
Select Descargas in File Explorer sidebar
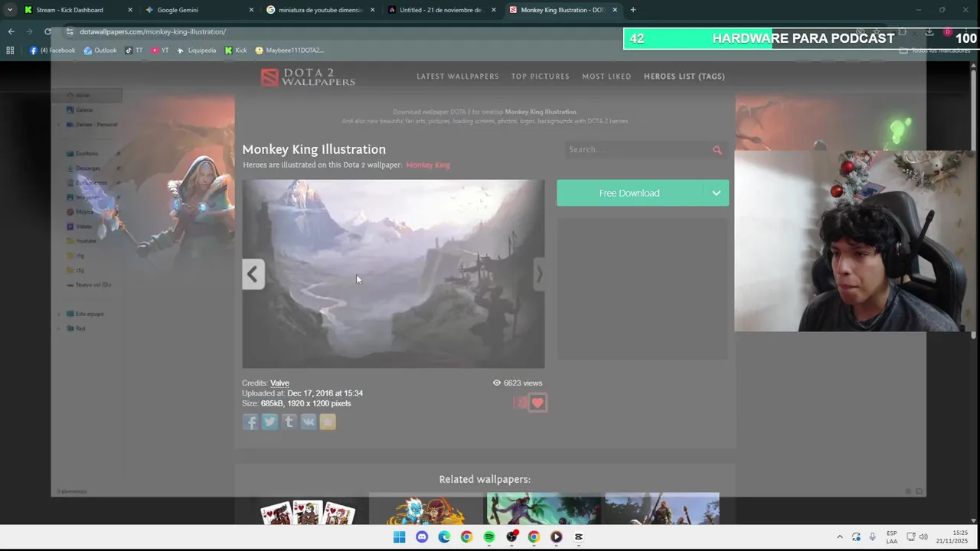pyautogui.click(x=83, y=168)
